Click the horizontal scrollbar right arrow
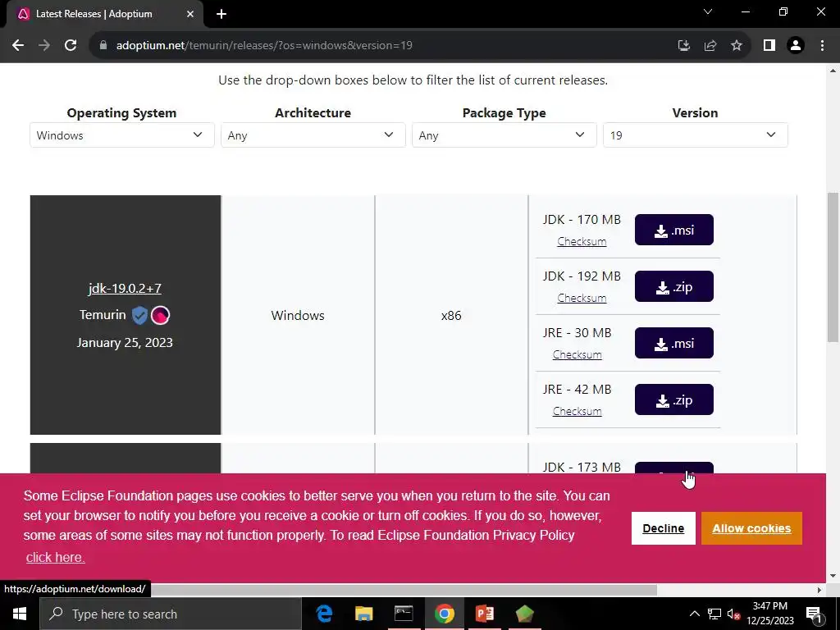Image resolution: width=840 pixels, height=630 pixels. pyautogui.click(x=819, y=590)
